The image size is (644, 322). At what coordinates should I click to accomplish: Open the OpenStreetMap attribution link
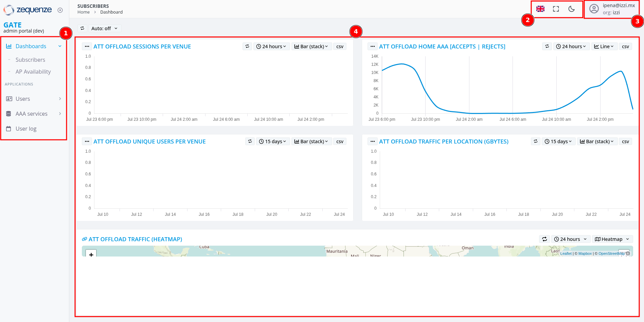click(611, 253)
